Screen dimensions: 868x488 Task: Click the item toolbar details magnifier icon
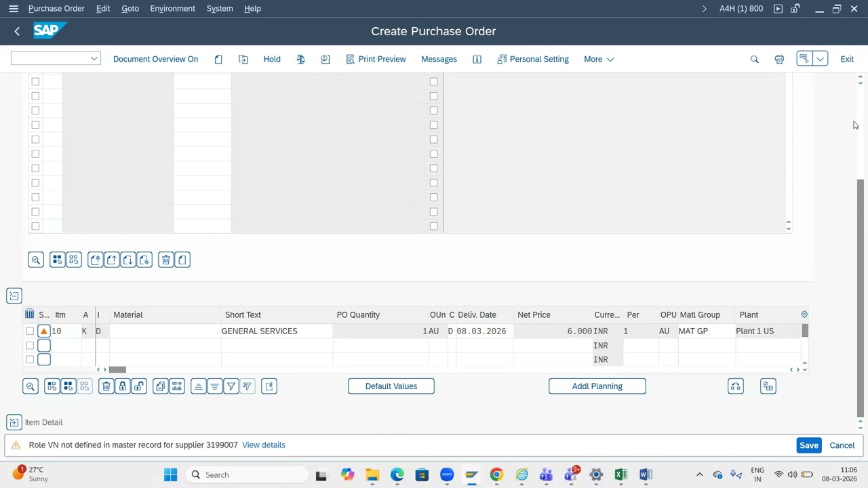tap(31, 386)
